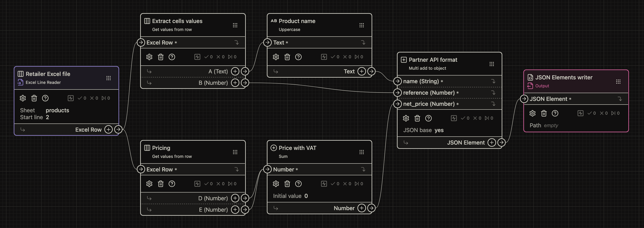Select the Partner API format title
The height and width of the screenshot is (228, 644).
pyautogui.click(x=433, y=60)
